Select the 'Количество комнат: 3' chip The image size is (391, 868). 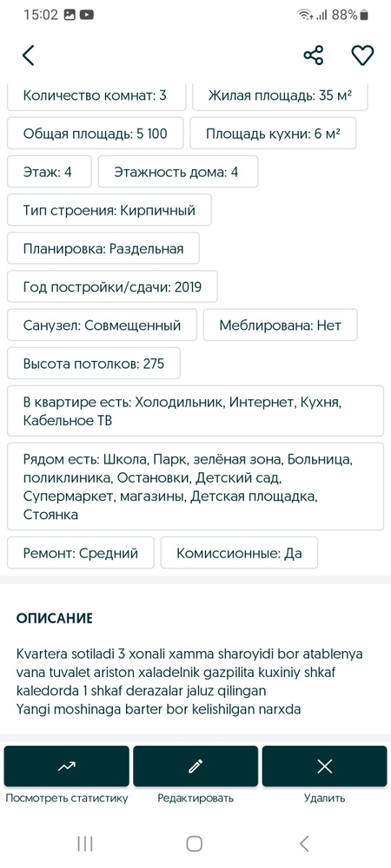(96, 97)
